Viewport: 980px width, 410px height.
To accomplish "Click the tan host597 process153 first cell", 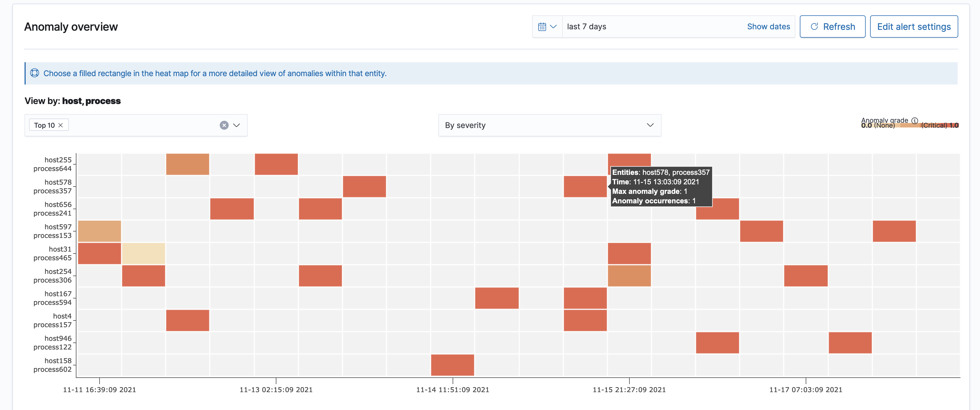I will coord(99,231).
